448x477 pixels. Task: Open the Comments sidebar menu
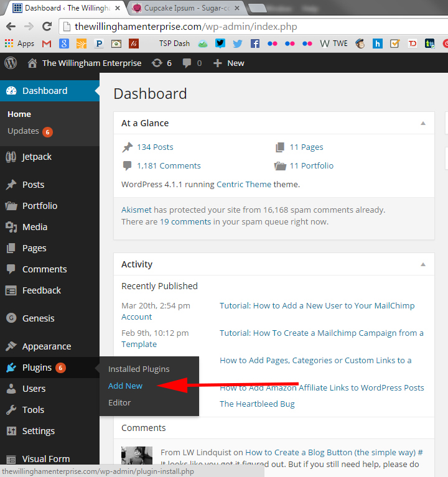tap(50, 269)
